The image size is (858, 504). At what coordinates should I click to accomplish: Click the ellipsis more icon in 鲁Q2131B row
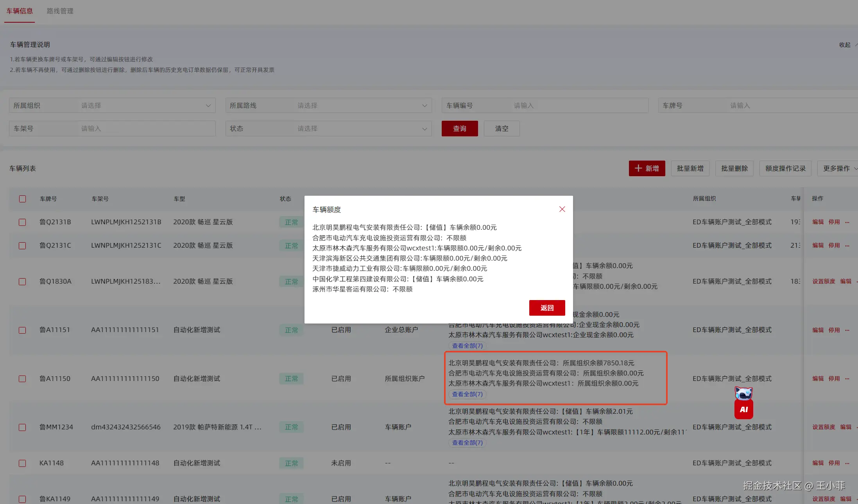(x=847, y=222)
